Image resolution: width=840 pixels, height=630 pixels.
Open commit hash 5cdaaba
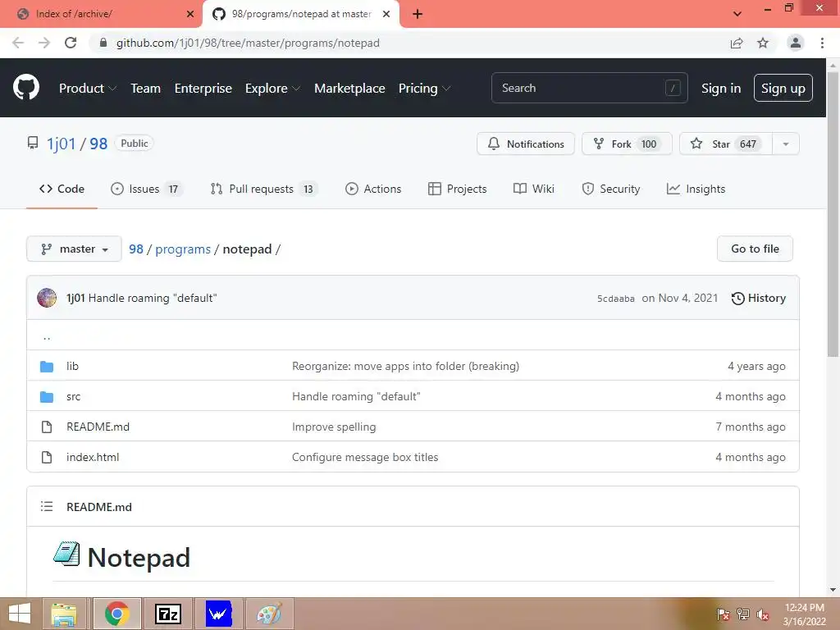click(x=616, y=299)
